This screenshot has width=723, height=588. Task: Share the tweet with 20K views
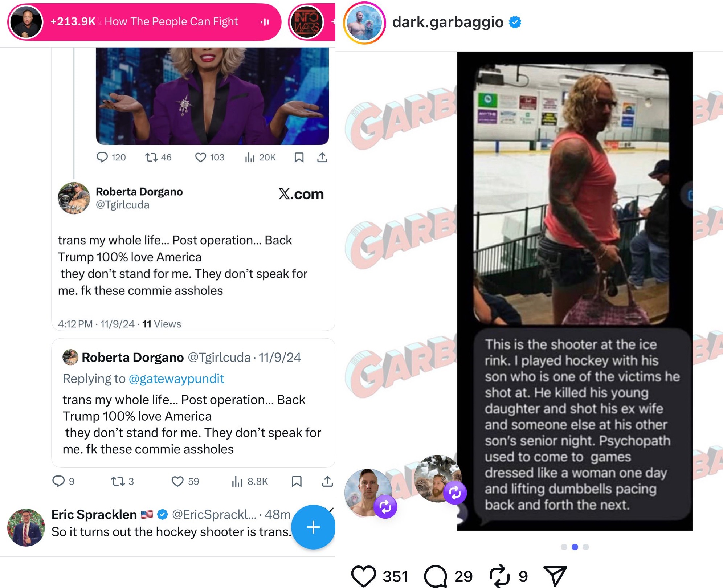coord(322,157)
